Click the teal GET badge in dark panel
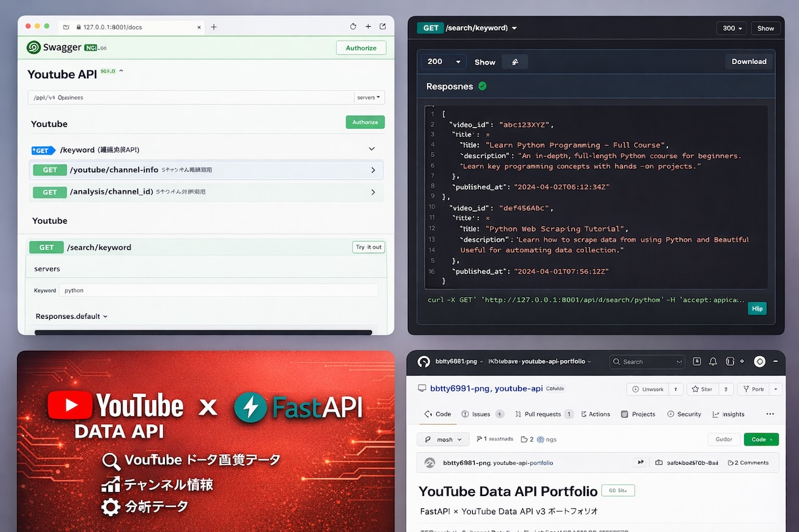Image resolution: width=799 pixels, height=532 pixels. click(430, 28)
